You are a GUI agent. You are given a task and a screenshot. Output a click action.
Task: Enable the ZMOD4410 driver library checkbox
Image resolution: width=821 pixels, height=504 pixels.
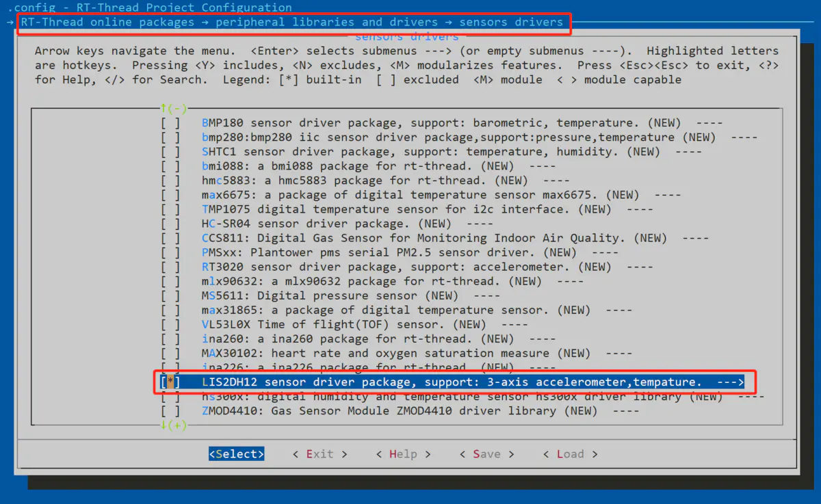[x=170, y=411]
